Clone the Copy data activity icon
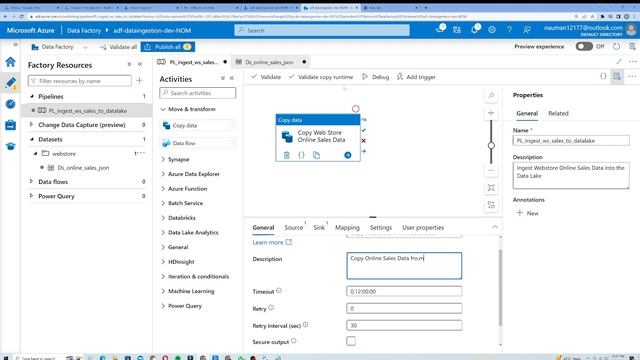 pos(316,155)
